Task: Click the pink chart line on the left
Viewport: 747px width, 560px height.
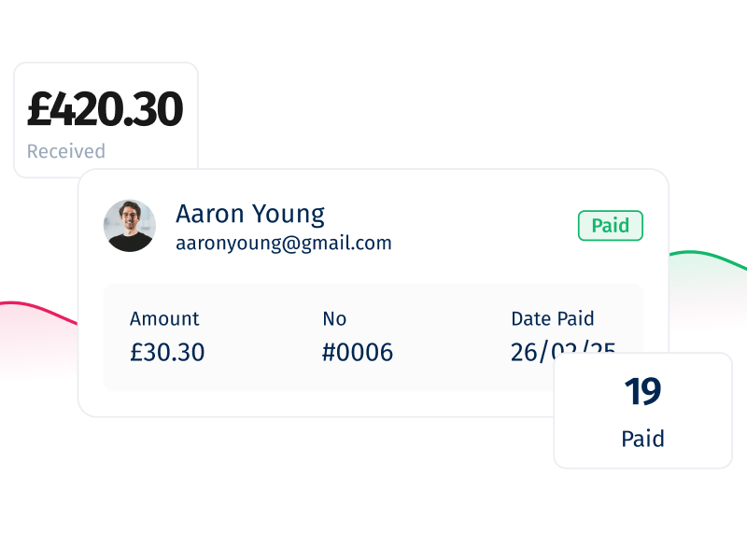Action: coord(38,310)
